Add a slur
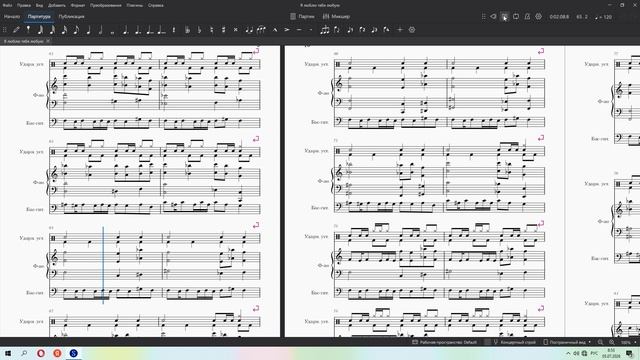The width and height of the screenshot is (640, 360). coord(261,29)
